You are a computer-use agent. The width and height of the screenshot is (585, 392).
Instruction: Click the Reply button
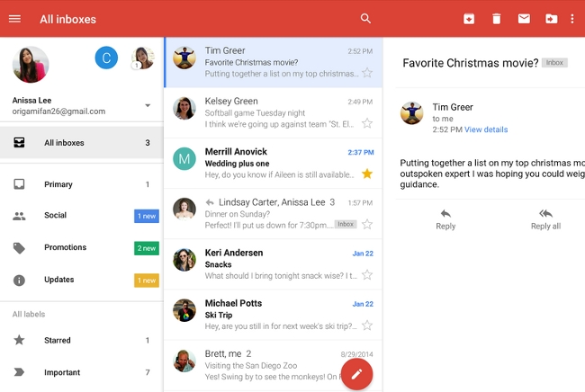point(445,218)
